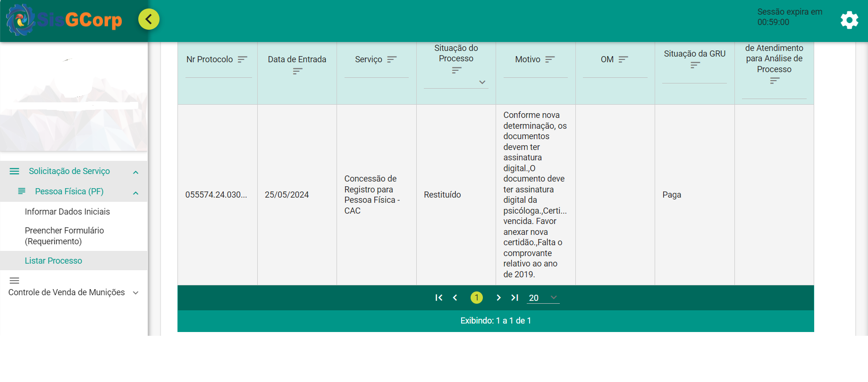Click the Situação do Processo column header
The width and height of the screenshot is (868, 382).
(x=456, y=53)
